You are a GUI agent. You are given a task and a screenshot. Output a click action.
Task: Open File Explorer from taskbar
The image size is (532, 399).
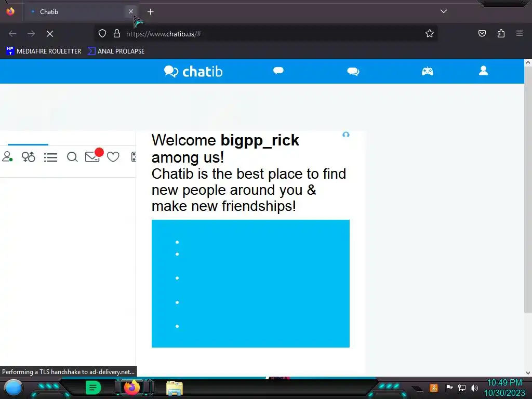[175, 388]
